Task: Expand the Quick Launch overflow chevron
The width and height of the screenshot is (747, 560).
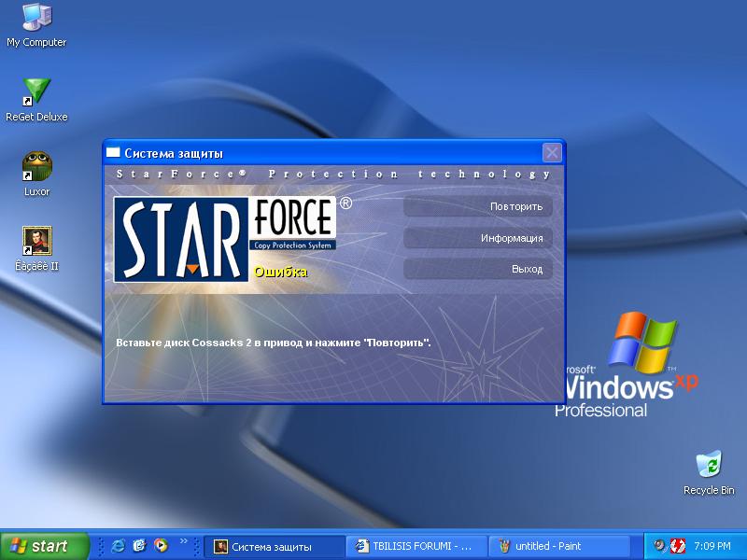Action: 183,541
